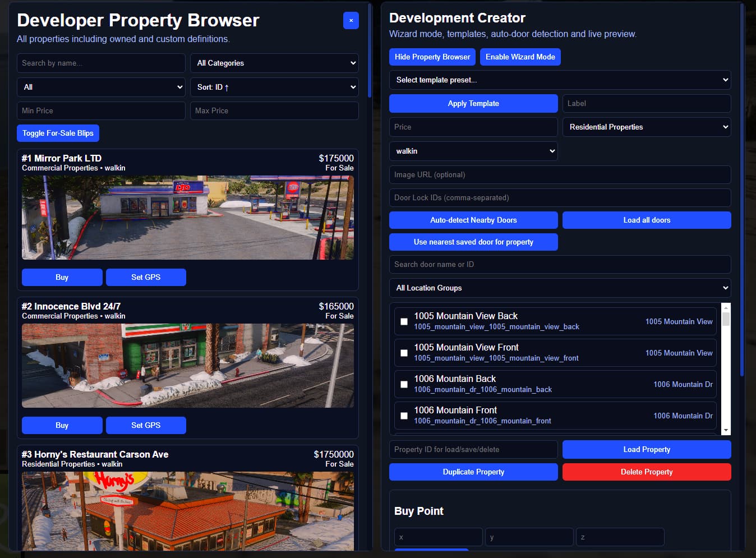Set GPS for Innocence Blvd 24/7
The width and height of the screenshot is (756, 558).
coord(146,425)
